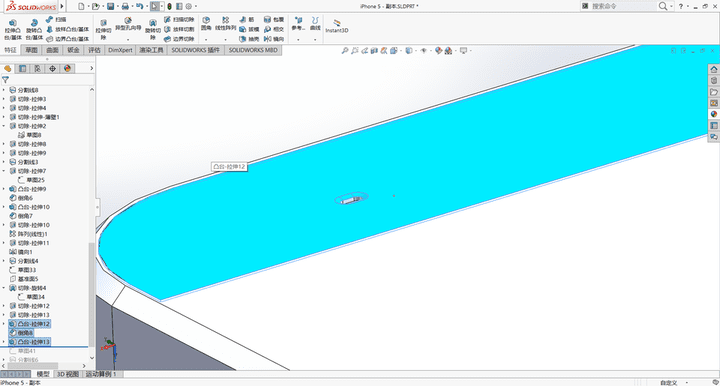Choose the 旋转凸台/基体 revolve boss tool

34,29
